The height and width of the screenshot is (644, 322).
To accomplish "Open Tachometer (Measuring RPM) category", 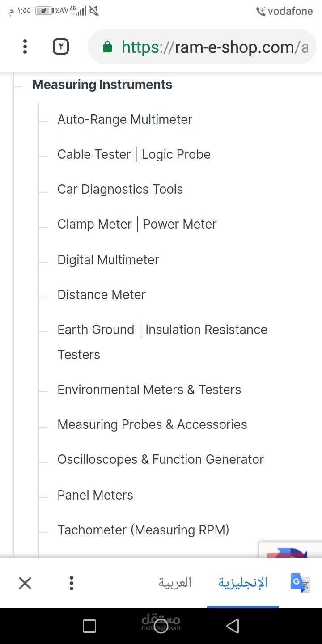I will click(x=143, y=530).
